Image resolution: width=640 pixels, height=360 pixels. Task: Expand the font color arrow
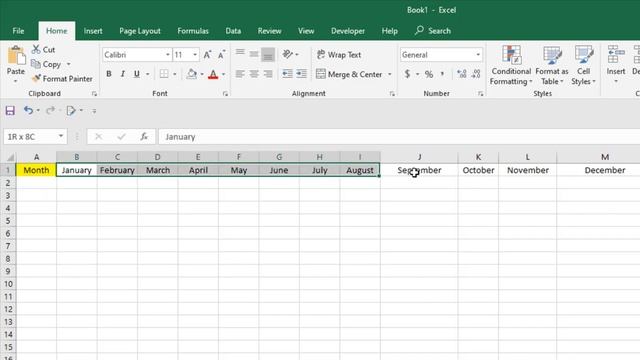click(223, 74)
